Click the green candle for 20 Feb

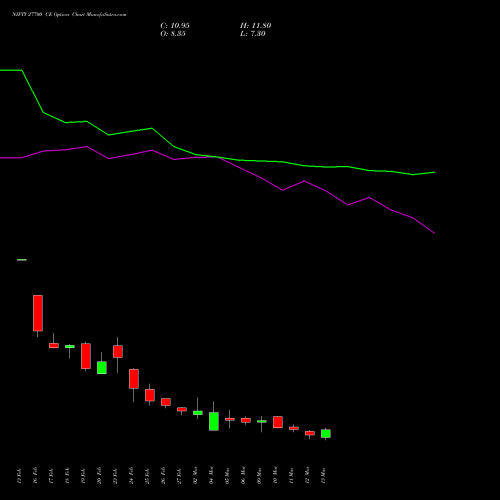point(102,368)
